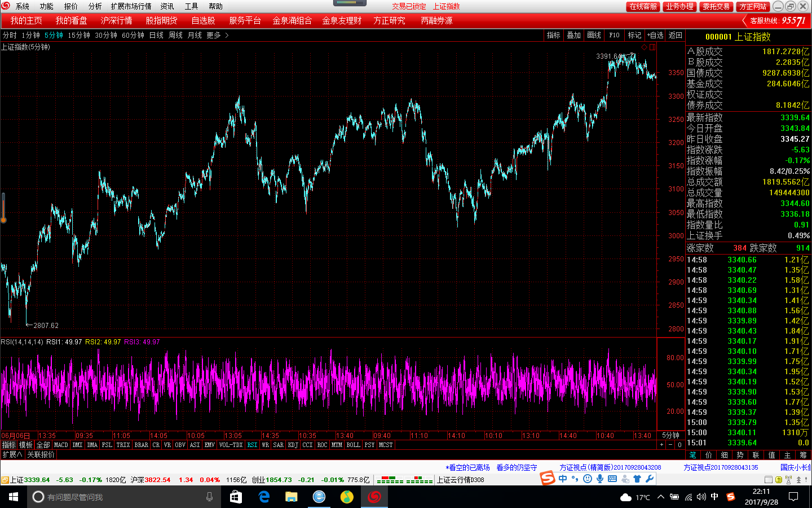Click the Sogou skin shirt icon

[637, 479]
